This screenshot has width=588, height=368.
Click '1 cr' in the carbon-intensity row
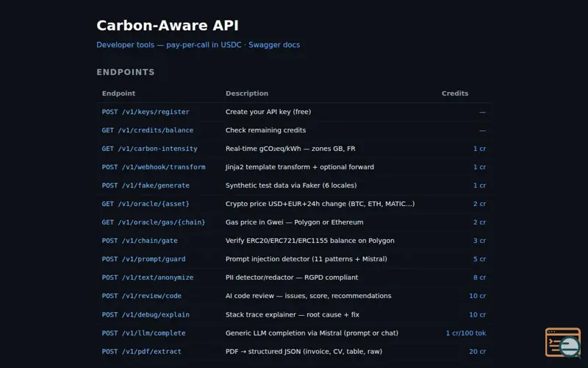(479, 149)
